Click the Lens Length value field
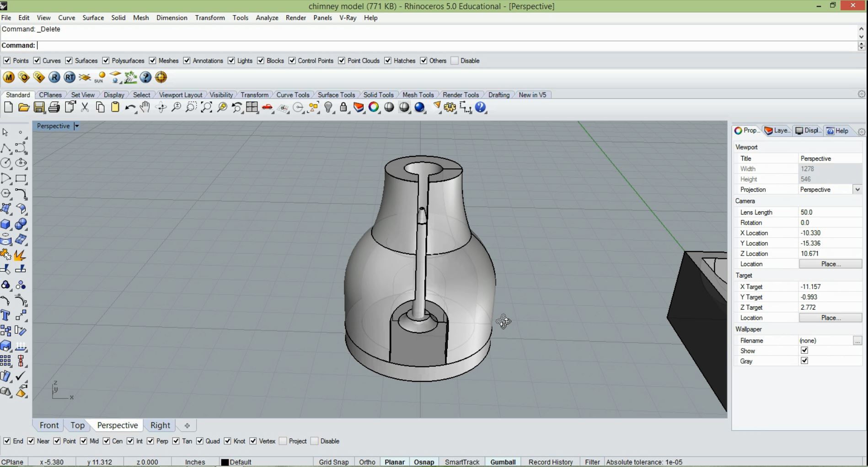 (x=830, y=212)
